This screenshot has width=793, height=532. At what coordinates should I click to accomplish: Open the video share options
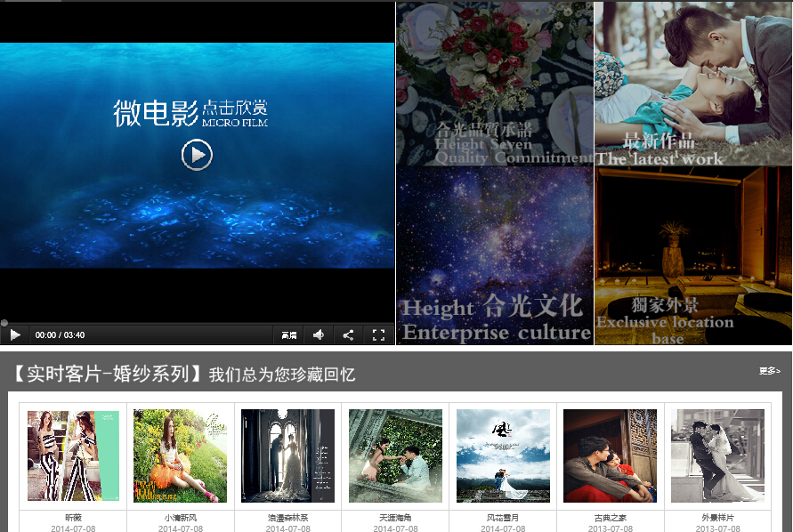click(x=348, y=335)
